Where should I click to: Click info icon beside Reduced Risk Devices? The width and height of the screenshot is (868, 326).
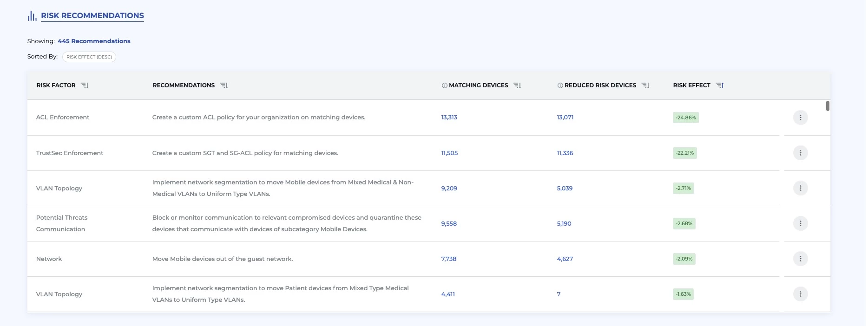[x=560, y=85]
